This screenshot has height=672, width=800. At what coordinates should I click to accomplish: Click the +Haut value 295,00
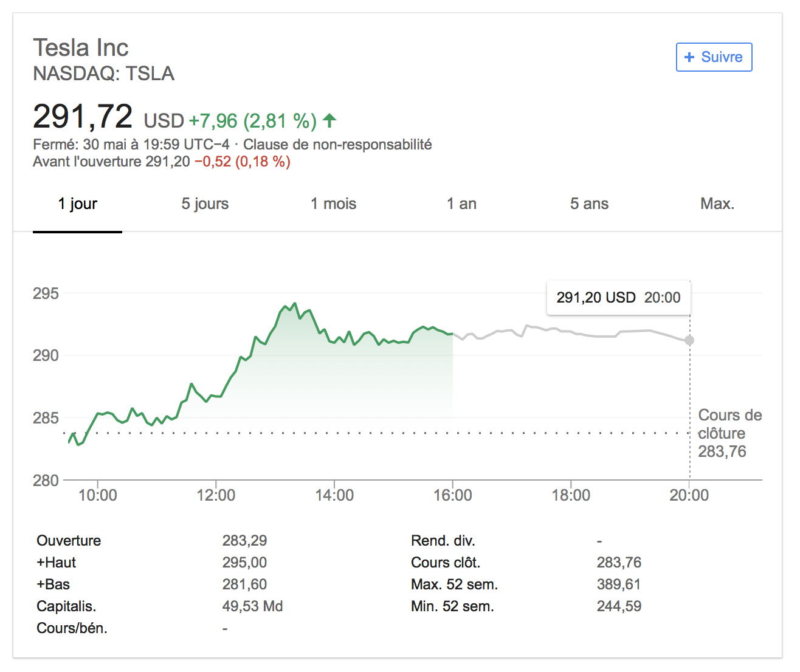point(244,563)
